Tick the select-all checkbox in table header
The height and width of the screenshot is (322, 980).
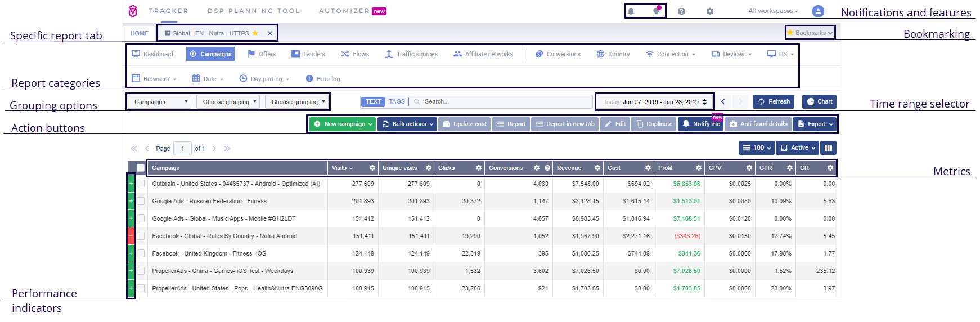(141, 168)
